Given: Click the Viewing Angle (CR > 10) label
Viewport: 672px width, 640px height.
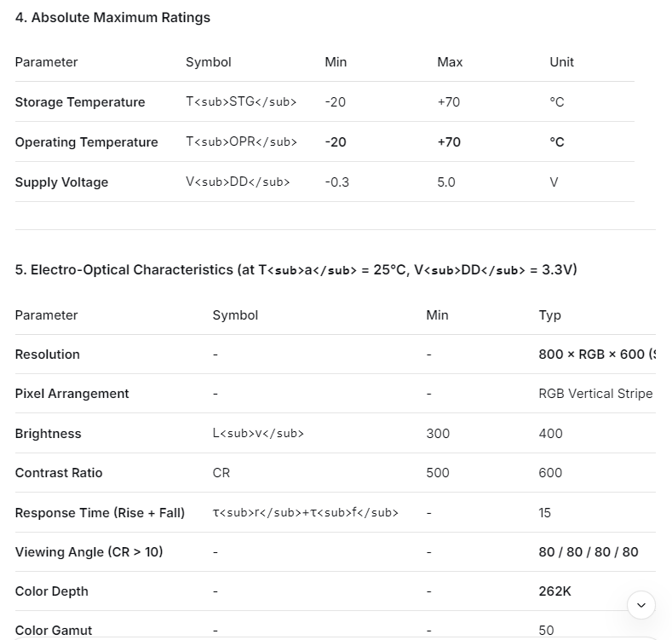Looking at the screenshot, I should pyautogui.click(x=89, y=552).
